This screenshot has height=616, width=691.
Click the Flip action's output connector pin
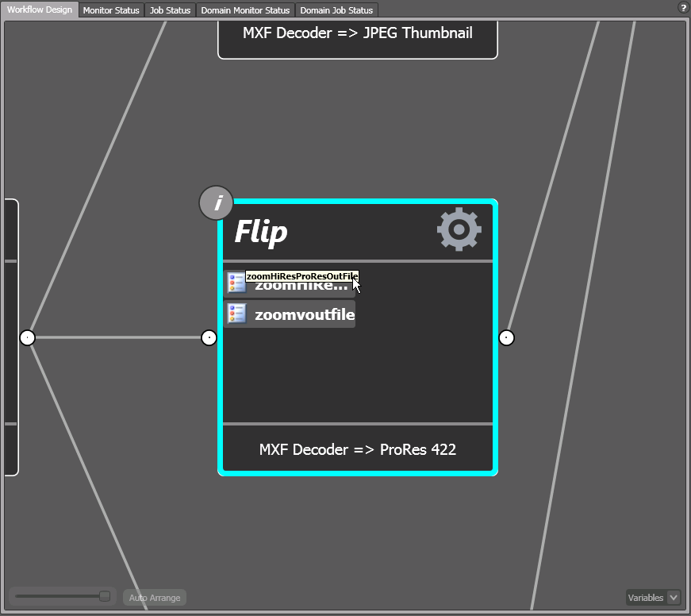pos(507,338)
